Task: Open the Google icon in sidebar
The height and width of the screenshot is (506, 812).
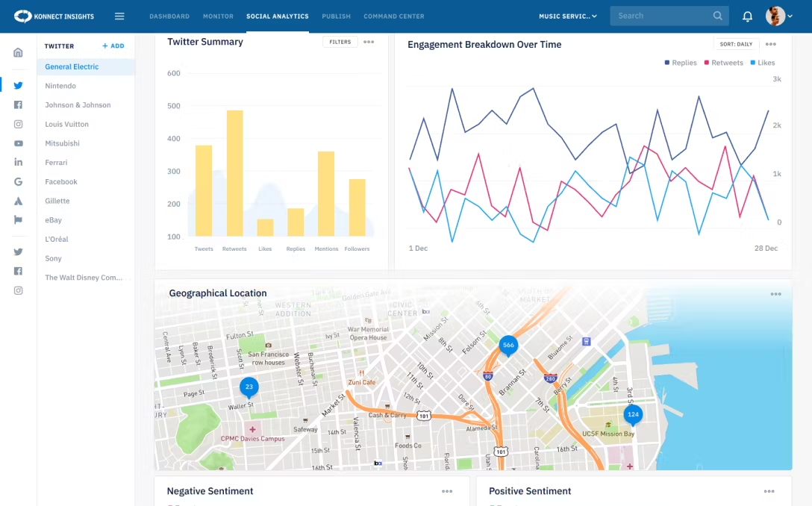Action: (x=18, y=181)
